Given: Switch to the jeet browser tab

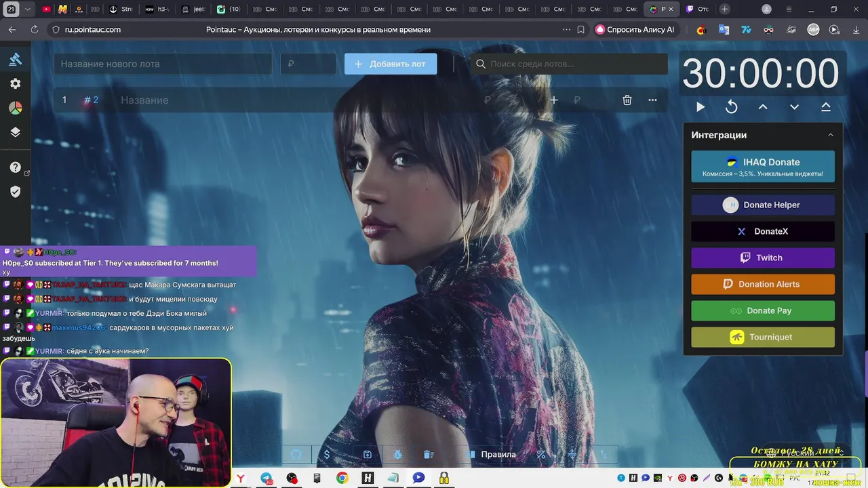Looking at the screenshot, I should pyautogui.click(x=193, y=9).
